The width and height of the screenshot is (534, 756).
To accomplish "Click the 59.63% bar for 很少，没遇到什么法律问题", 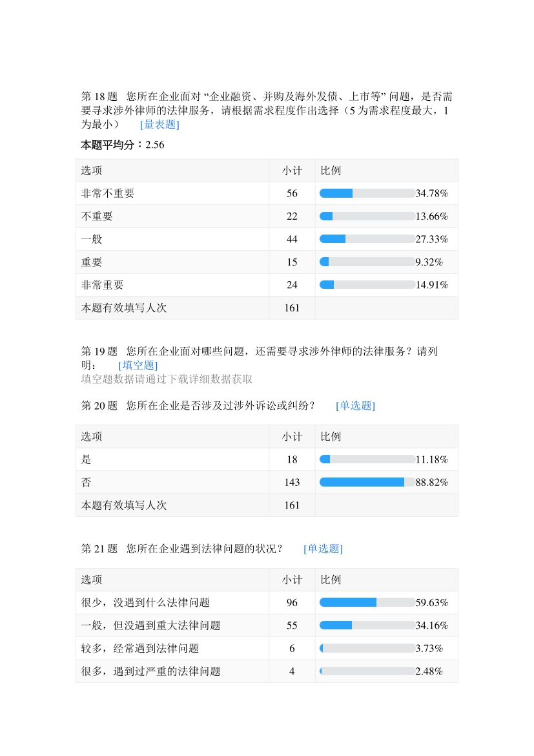I will 367,602.
